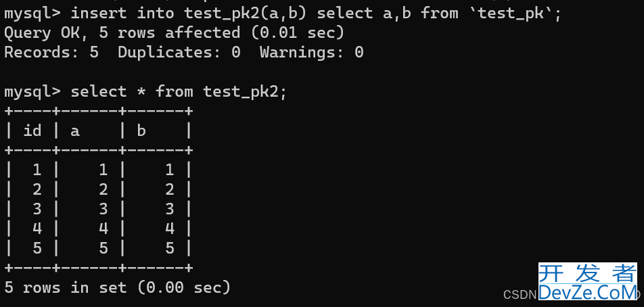Click id value 1 in first row
The image size is (644, 307).
37,170
